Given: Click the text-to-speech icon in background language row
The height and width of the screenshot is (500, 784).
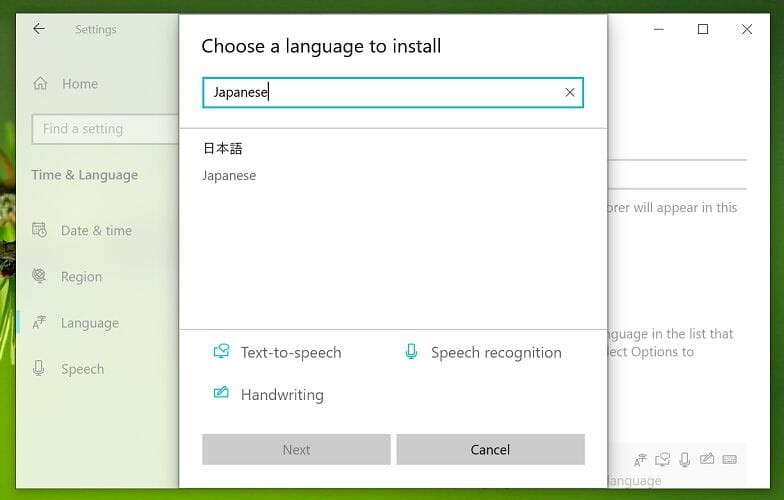Looking at the screenshot, I should click(662, 460).
